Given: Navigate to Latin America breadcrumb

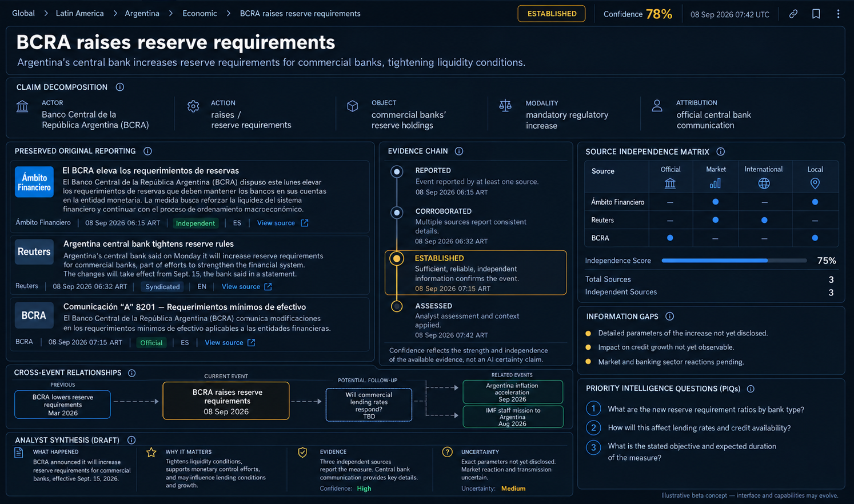Looking at the screenshot, I should click(79, 13).
